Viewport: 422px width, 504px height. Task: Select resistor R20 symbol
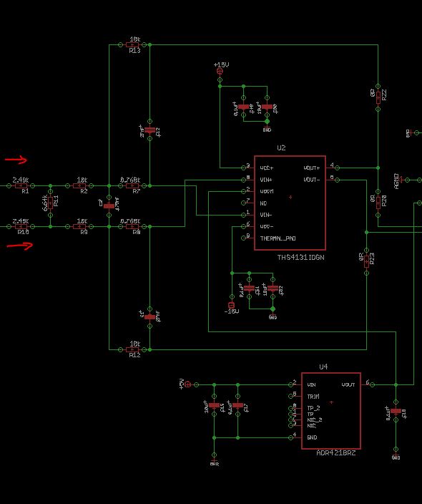(x=378, y=203)
